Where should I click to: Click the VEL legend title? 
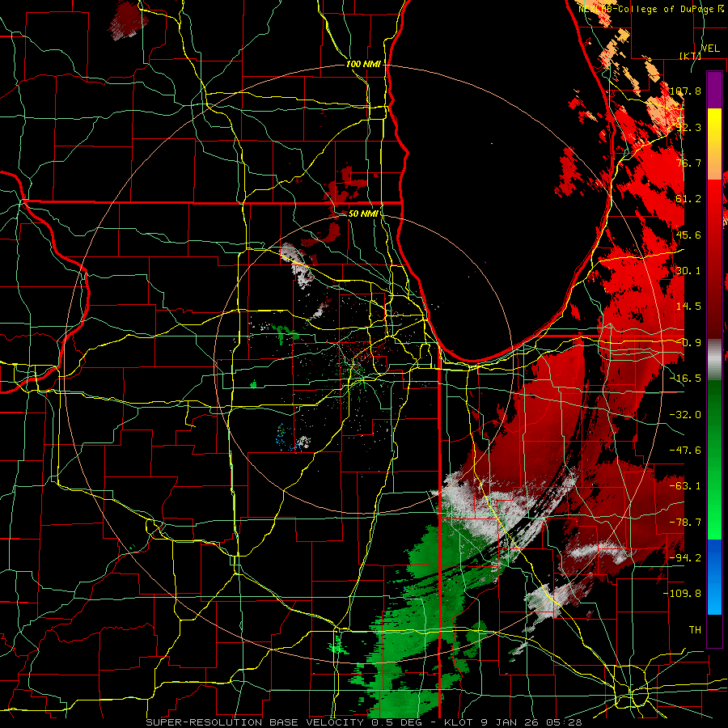(x=710, y=49)
